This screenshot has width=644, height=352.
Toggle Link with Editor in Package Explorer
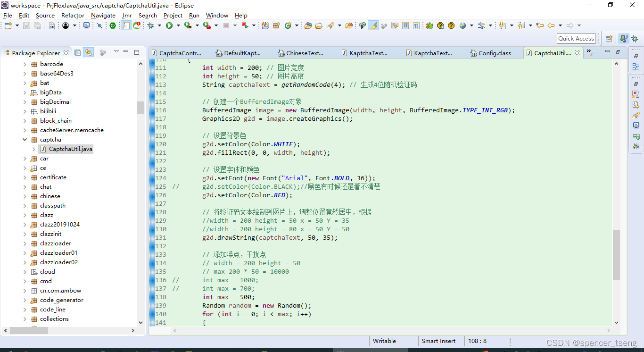pos(88,52)
